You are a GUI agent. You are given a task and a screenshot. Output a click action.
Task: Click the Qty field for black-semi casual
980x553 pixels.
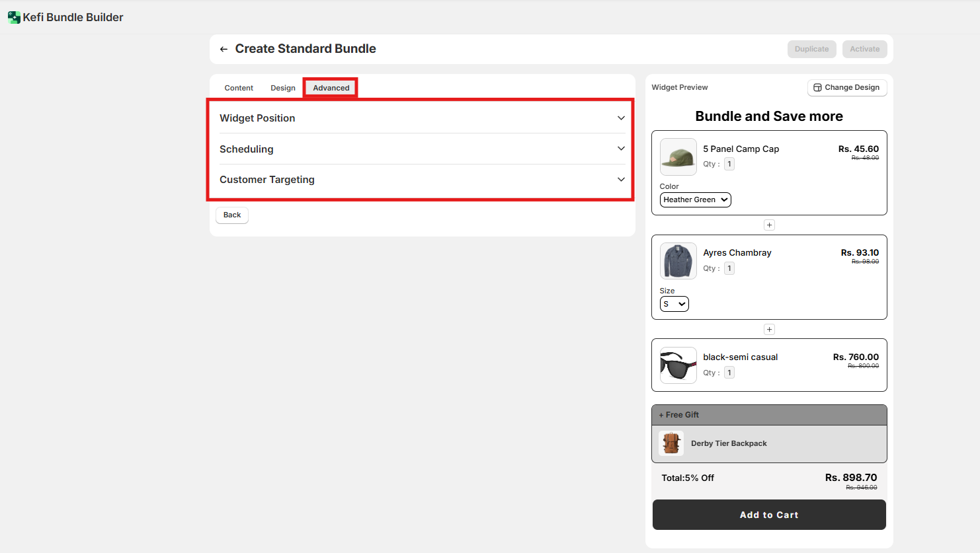click(729, 373)
